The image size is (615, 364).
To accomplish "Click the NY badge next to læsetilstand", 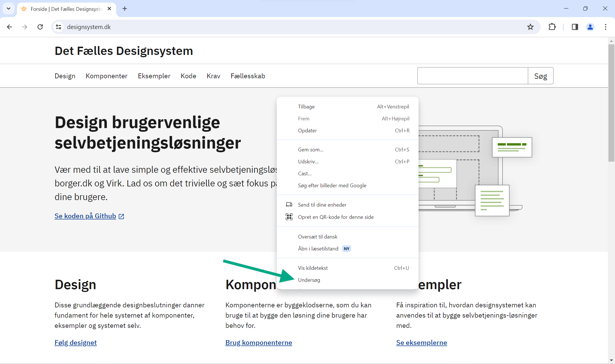I will (x=347, y=249).
